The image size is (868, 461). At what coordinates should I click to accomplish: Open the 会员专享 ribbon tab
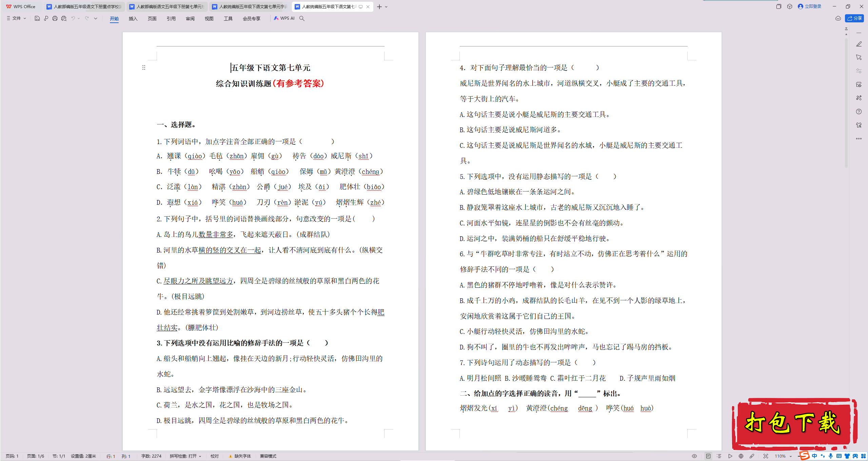(x=252, y=19)
